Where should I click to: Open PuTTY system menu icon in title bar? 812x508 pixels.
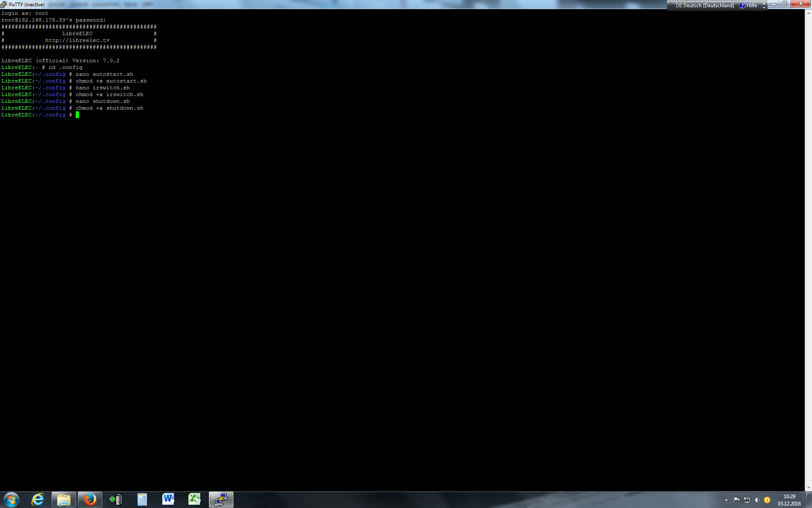pos(4,4)
